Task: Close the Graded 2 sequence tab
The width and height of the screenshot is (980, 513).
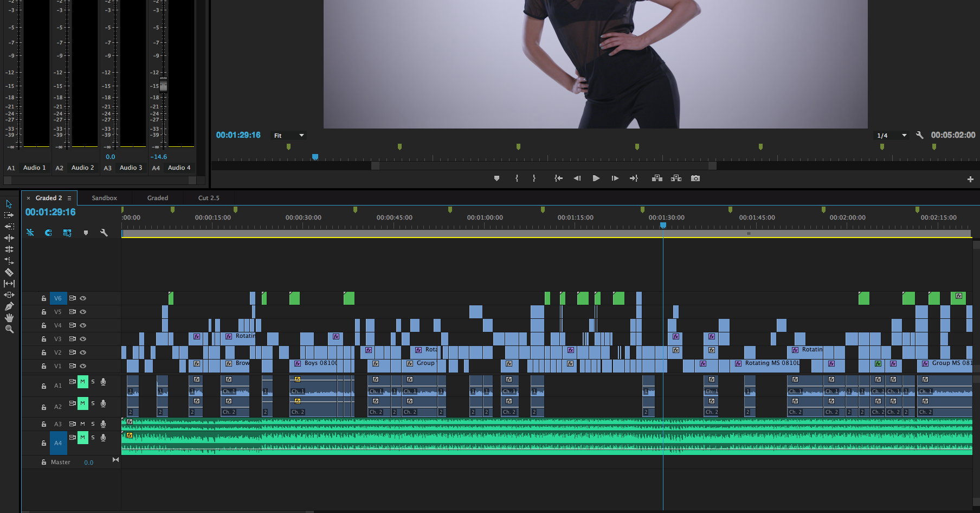Action: tap(28, 198)
